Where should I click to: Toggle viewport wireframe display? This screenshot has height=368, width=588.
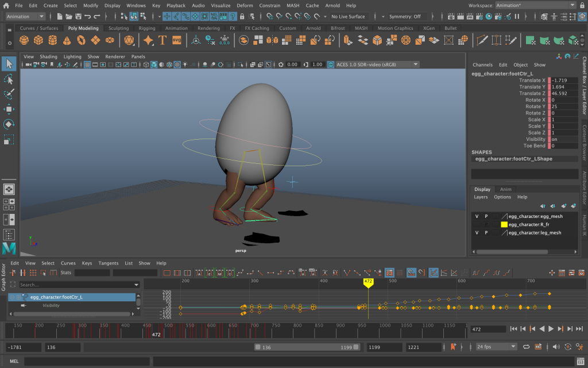(x=146, y=64)
